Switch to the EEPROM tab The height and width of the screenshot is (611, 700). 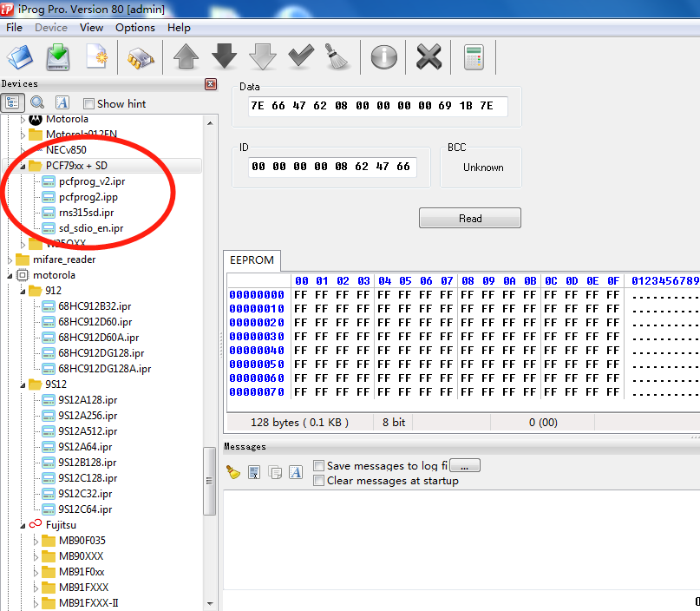(x=252, y=260)
